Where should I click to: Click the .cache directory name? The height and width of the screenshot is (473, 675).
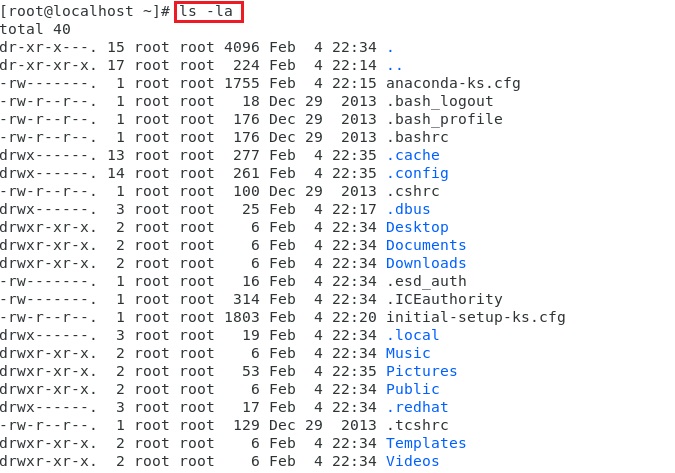(412, 155)
